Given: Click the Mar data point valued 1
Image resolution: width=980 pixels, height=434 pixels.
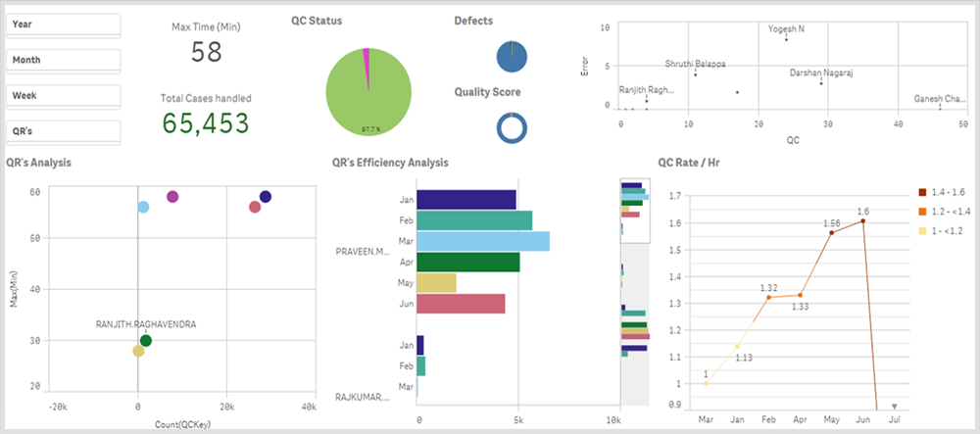Looking at the screenshot, I should (706, 383).
